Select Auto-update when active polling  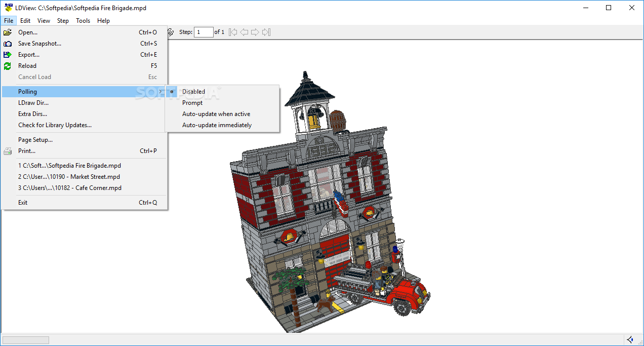tap(222, 114)
